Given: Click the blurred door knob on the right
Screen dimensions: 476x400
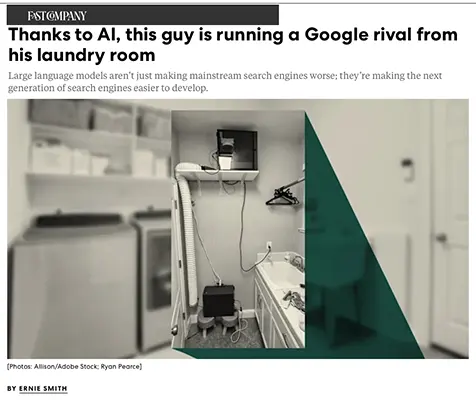Looking at the screenshot, I should point(441,238).
